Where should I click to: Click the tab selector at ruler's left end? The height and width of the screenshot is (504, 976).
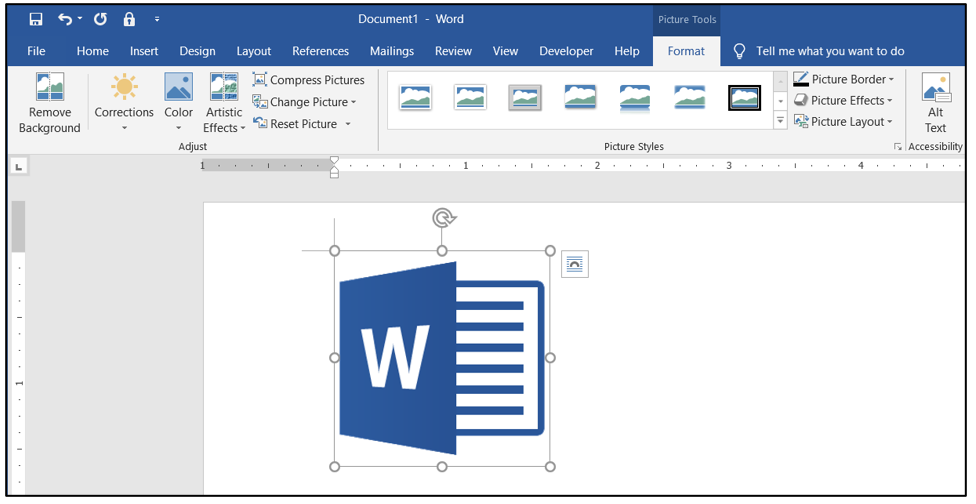19,166
